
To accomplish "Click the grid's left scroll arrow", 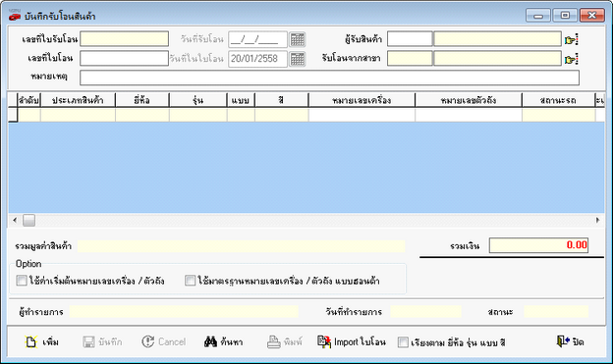I will (x=15, y=221).
